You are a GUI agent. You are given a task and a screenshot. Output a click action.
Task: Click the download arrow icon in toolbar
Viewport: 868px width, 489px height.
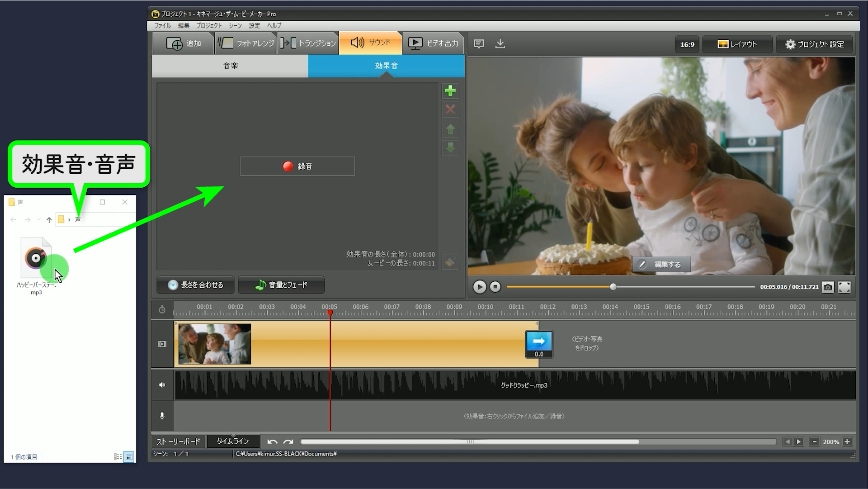[500, 44]
